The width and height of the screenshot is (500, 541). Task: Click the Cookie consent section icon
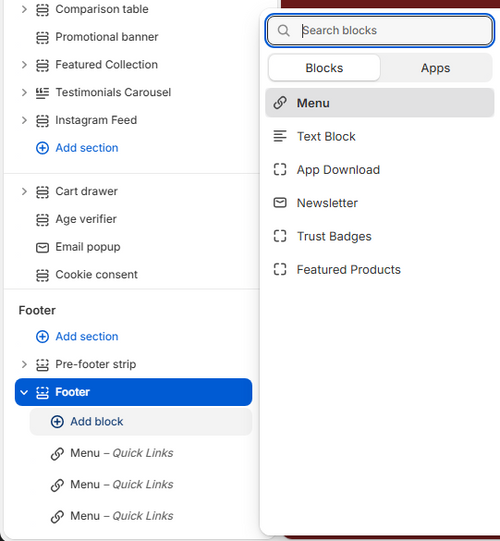[x=42, y=275]
